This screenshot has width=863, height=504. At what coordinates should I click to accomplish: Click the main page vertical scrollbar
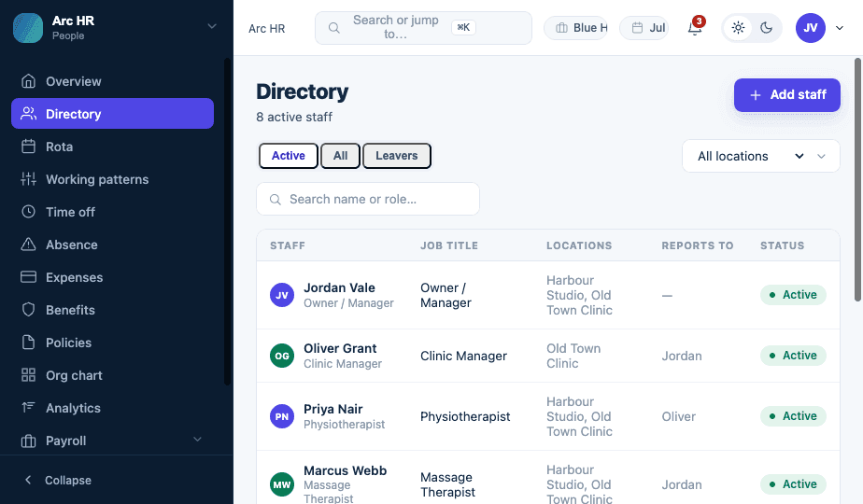point(857,179)
